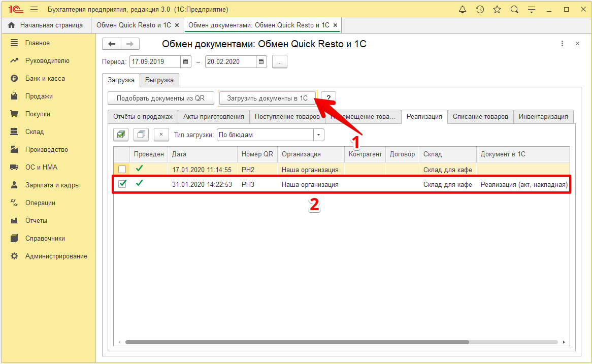Sort by the Номер QR column header
Viewport: 592px width, 364px height.
point(257,154)
